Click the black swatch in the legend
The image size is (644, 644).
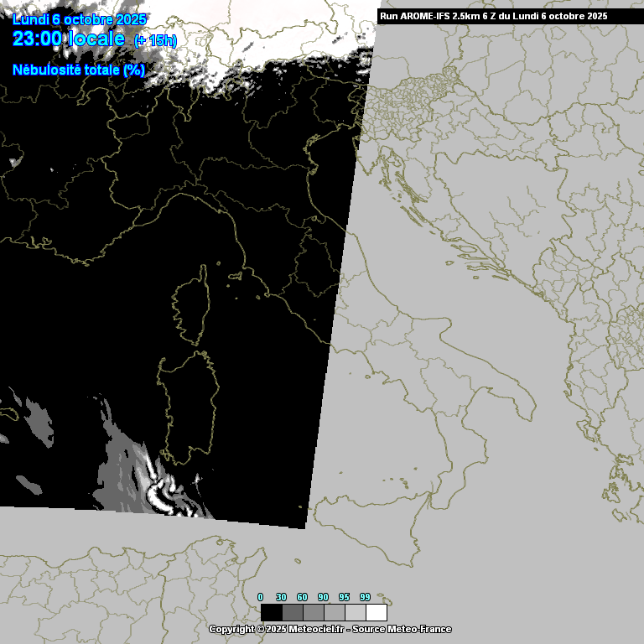271,612
